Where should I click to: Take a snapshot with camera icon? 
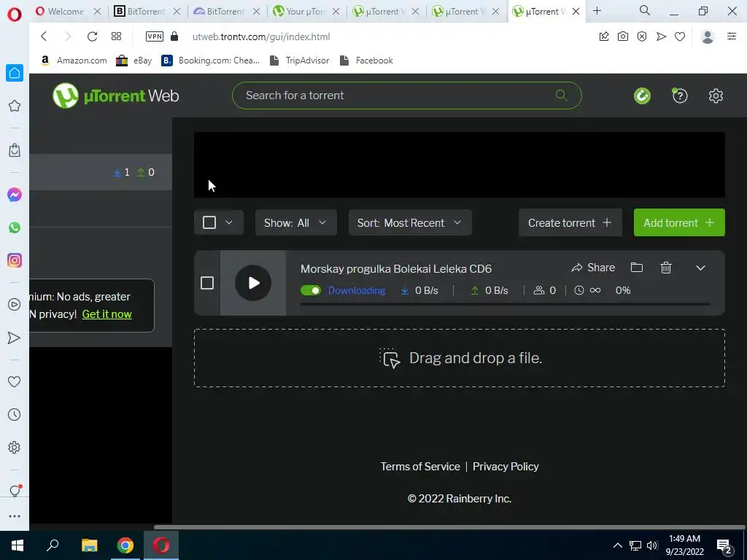coord(623,36)
